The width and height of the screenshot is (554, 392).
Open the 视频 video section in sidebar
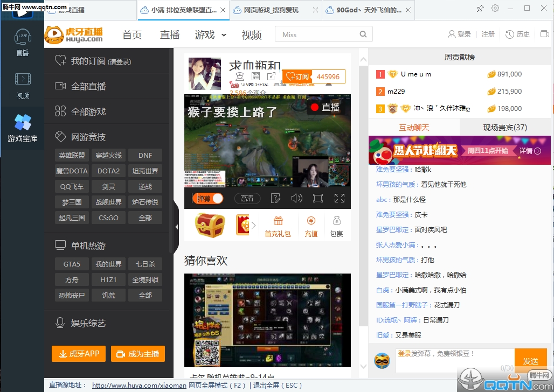[23, 86]
